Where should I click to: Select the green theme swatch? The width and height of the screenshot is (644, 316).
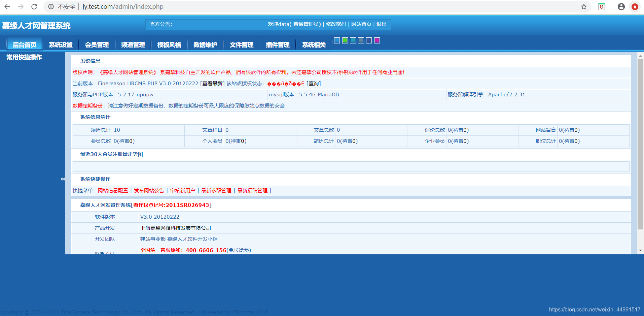point(345,40)
